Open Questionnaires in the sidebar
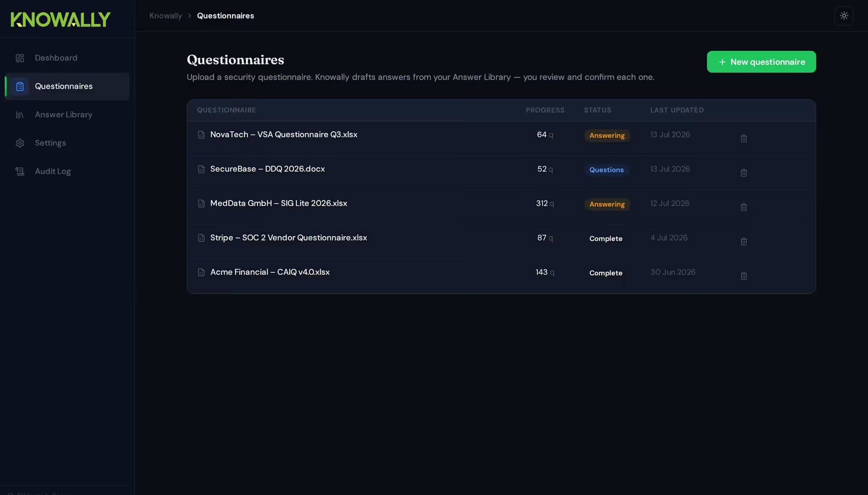Image resolution: width=868 pixels, height=495 pixels. click(x=67, y=86)
